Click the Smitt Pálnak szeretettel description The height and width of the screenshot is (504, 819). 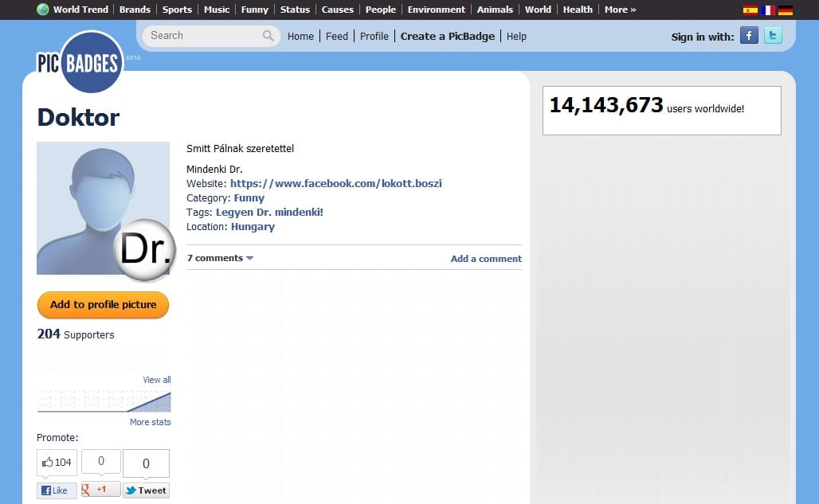pos(241,148)
